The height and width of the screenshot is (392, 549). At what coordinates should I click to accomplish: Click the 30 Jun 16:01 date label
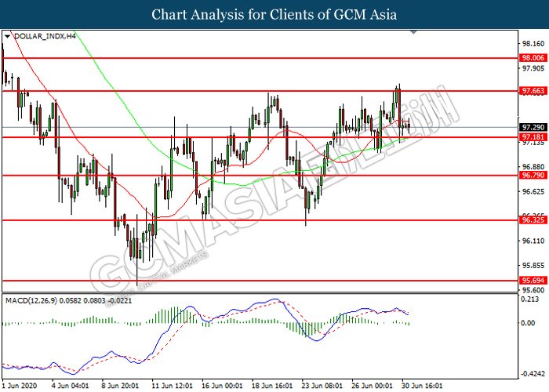pos(422,386)
